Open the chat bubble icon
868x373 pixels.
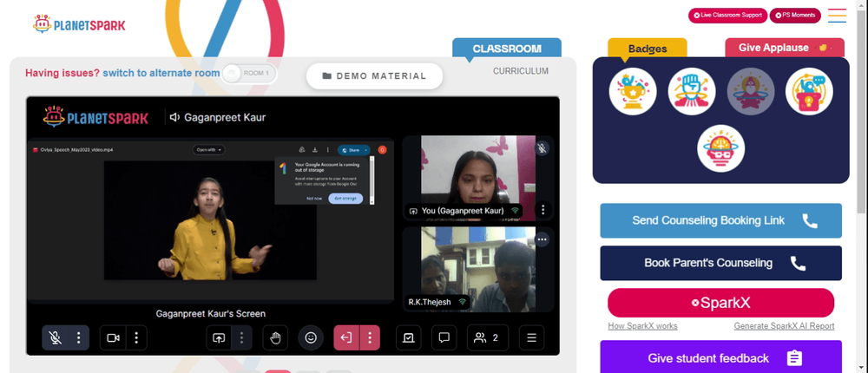point(444,337)
